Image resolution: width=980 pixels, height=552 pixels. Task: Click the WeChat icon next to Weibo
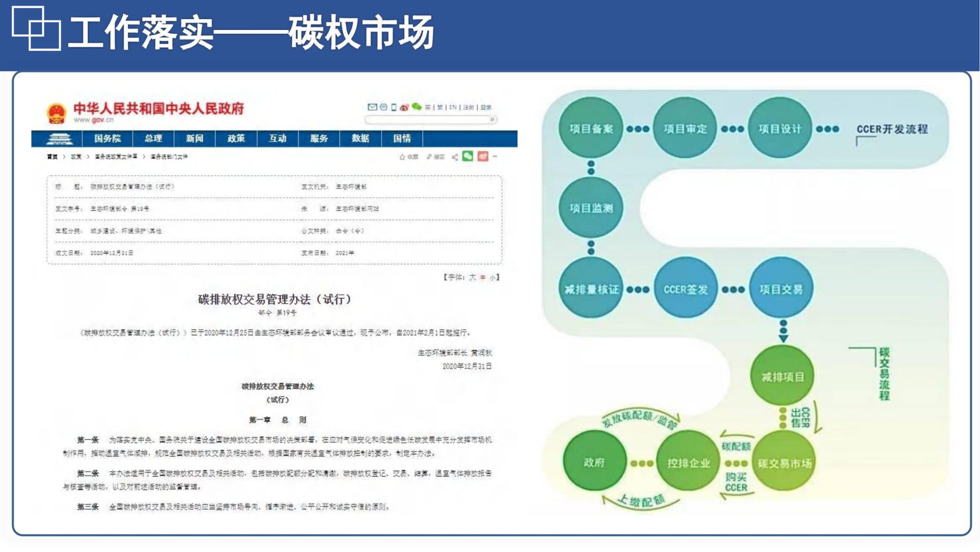[416, 107]
